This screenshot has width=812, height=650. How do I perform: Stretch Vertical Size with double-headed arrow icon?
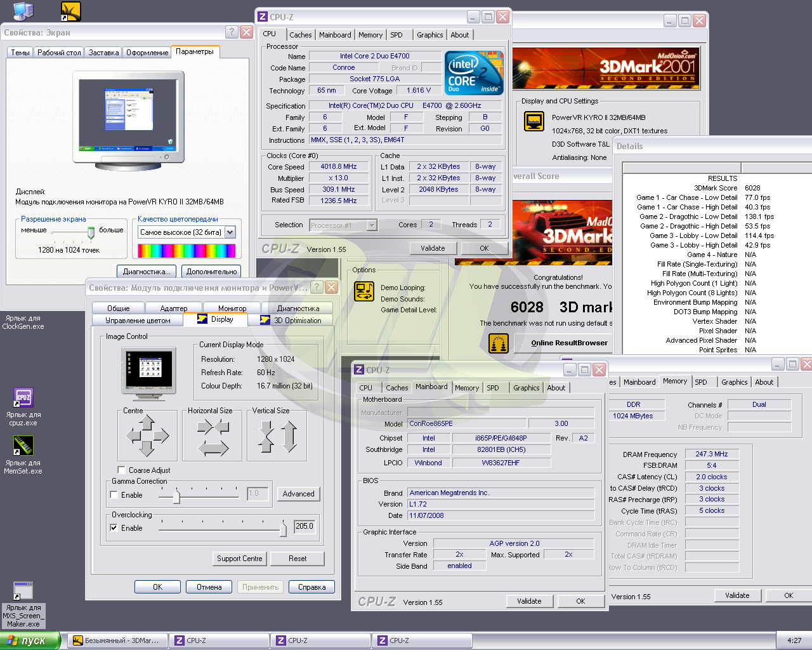click(x=289, y=437)
